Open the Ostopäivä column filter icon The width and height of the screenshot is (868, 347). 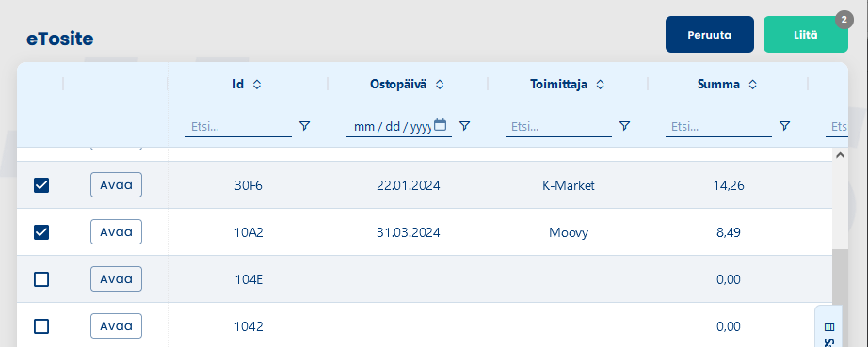(464, 127)
